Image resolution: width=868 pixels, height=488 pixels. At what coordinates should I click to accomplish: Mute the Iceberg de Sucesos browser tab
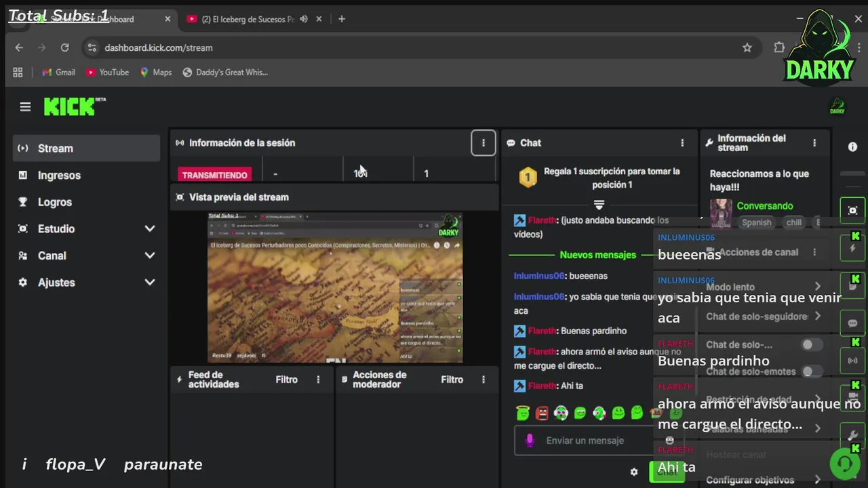point(304,19)
